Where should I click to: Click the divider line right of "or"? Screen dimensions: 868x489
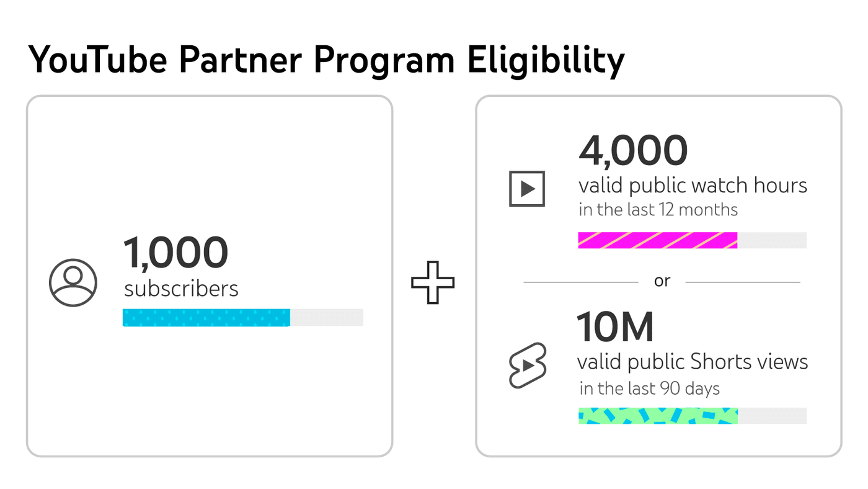[743, 282]
